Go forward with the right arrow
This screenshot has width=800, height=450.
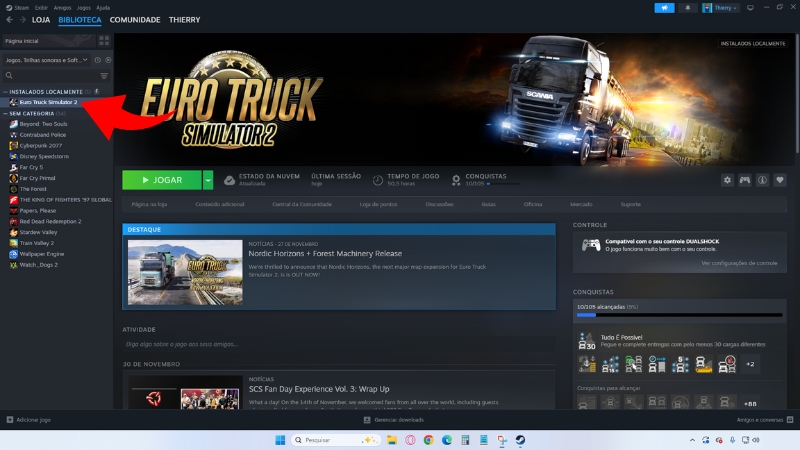point(22,20)
